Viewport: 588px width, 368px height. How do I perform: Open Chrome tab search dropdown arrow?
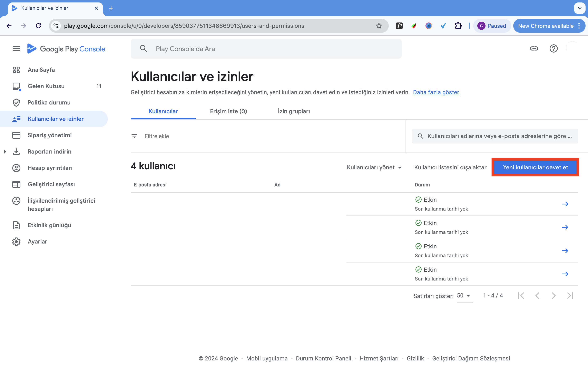click(x=580, y=8)
